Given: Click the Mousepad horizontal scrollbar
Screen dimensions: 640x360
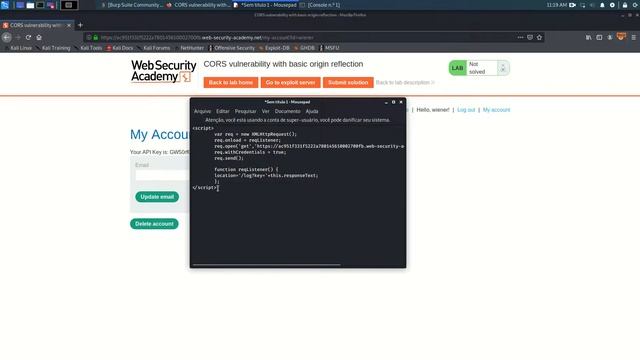Looking at the screenshot, I should [x=267, y=265].
